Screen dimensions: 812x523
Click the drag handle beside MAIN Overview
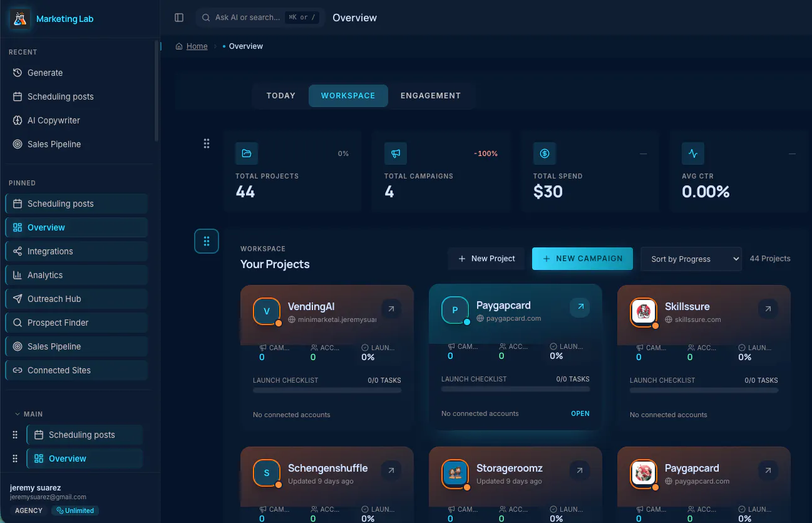(x=16, y=458)
